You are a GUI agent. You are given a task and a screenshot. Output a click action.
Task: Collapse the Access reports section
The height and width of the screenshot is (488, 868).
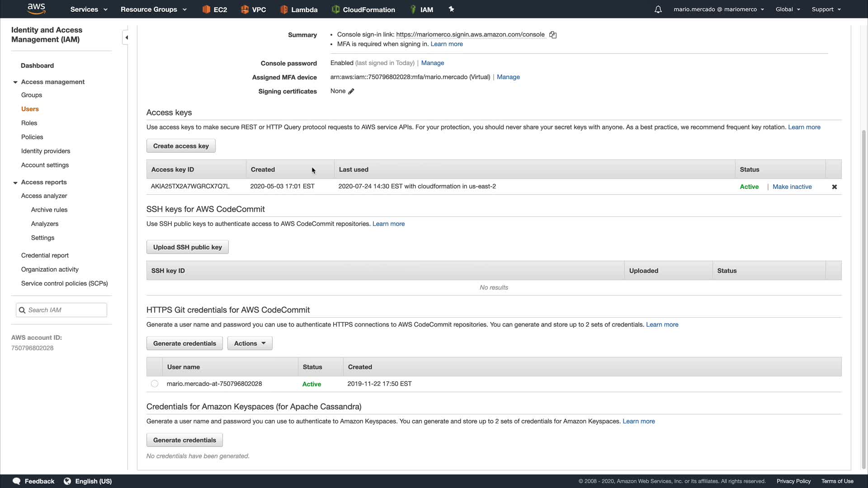15,183
